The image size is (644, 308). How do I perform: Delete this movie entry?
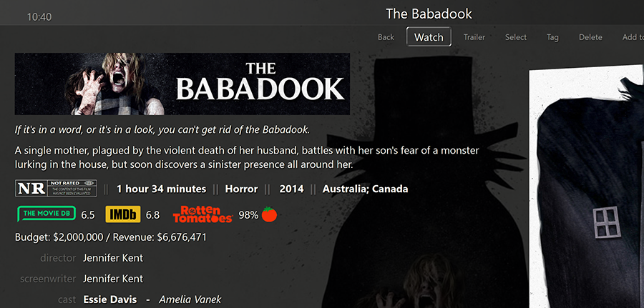pos(590,37)
